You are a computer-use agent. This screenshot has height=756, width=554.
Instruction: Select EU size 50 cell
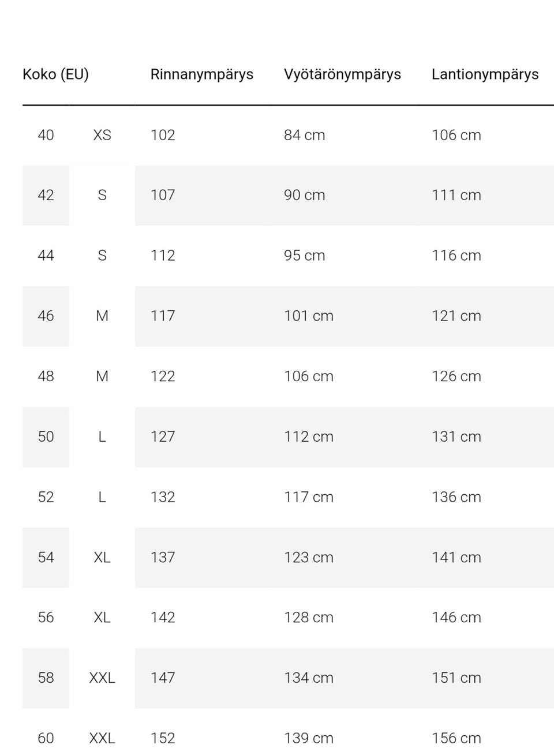tap(46, 437)
